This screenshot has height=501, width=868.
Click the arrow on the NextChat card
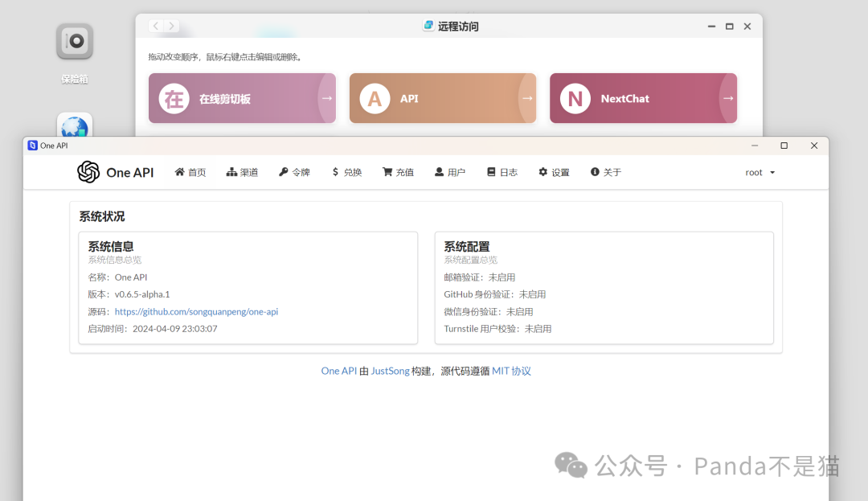[x=727, y=98]
